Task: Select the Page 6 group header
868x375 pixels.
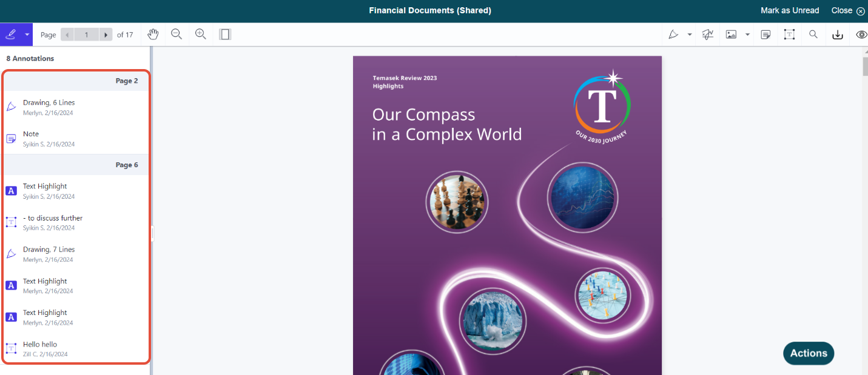Action: tap(76, 165)
